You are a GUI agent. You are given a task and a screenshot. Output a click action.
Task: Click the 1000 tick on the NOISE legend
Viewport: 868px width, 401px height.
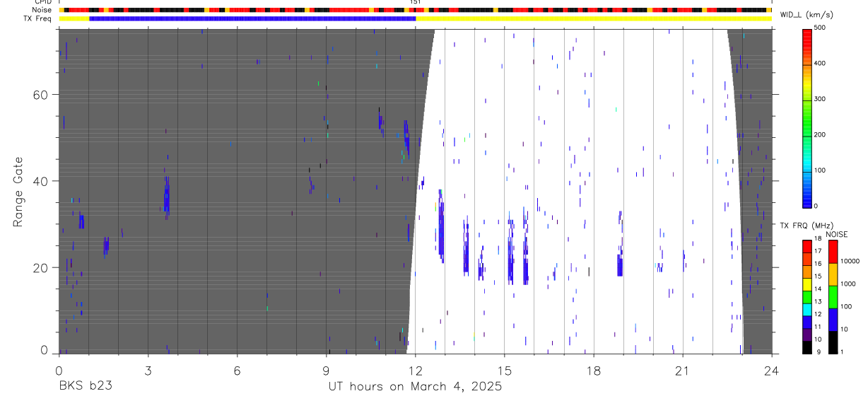(848, 283)
